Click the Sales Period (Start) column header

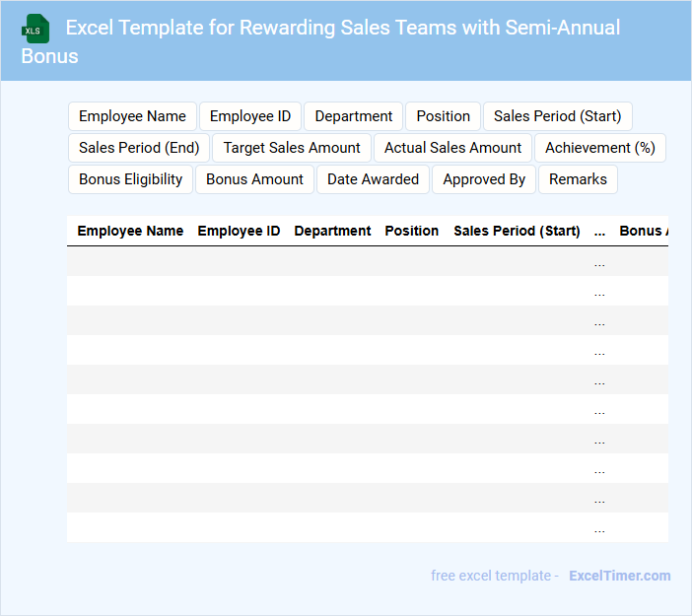(517, 231)
